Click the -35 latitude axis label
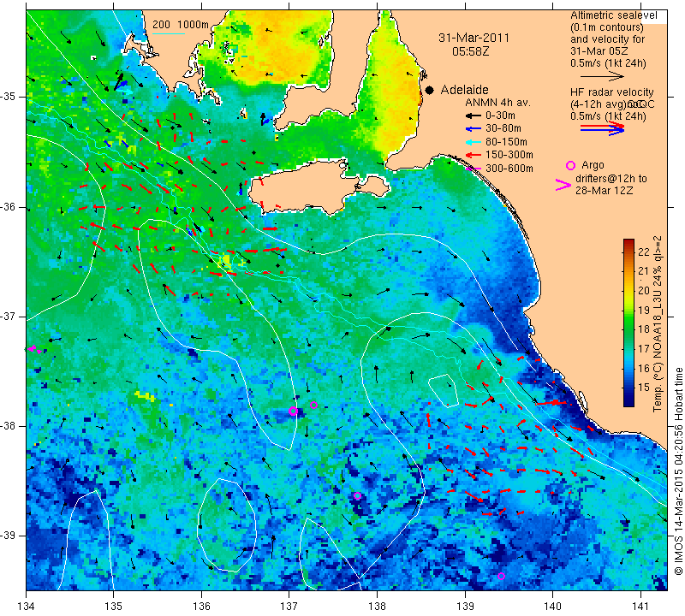Image resolution: width=685 pixels, height=616 pixels. [8, 97]
